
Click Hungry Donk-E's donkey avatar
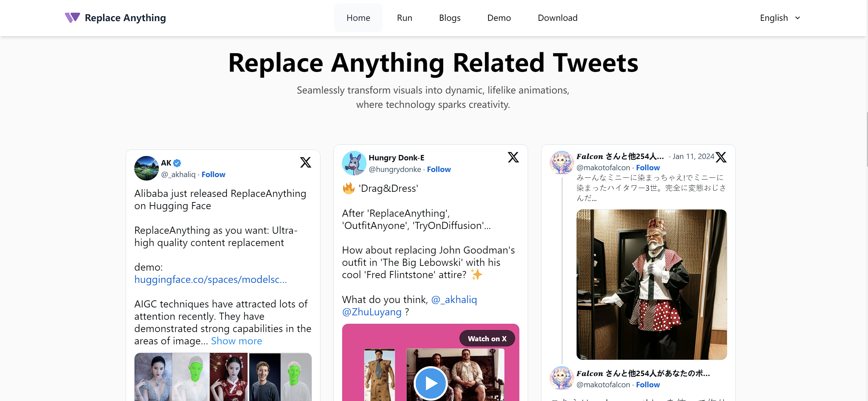tap(354, 163)
